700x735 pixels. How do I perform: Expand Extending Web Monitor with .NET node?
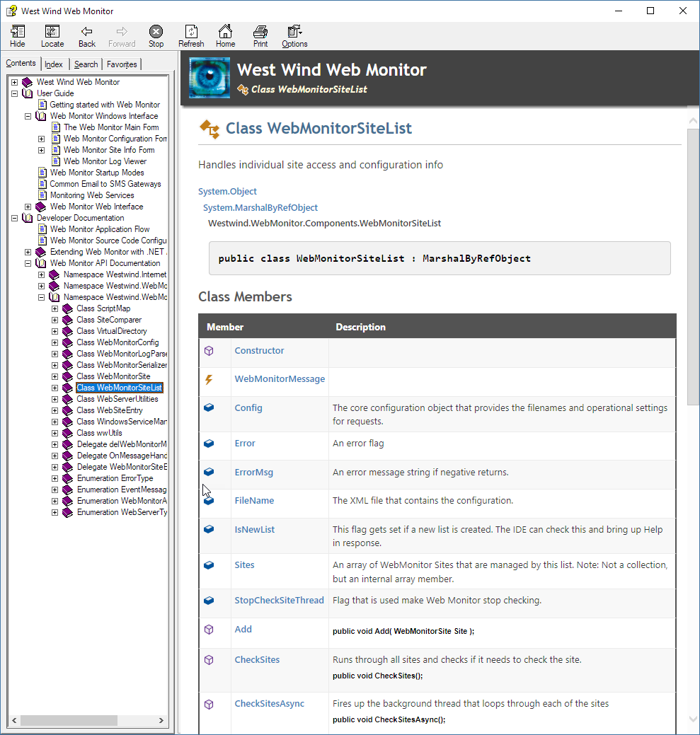tap(28, 252)
